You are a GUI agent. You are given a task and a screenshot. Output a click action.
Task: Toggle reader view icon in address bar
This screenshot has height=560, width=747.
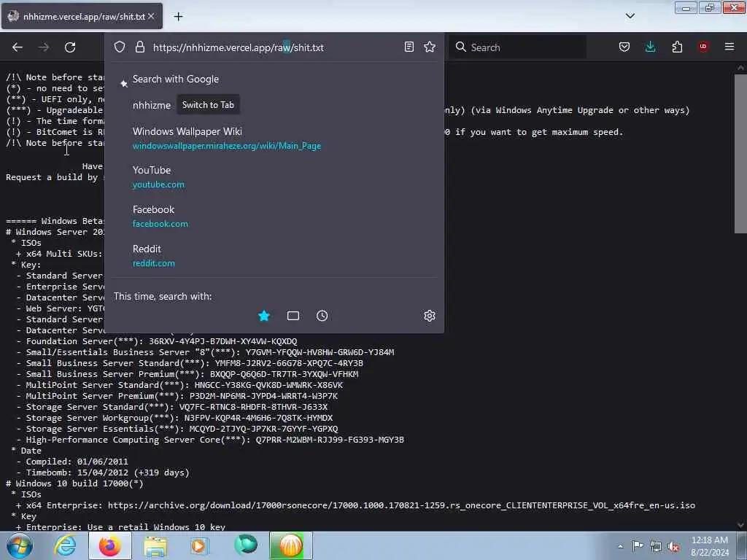409,47
